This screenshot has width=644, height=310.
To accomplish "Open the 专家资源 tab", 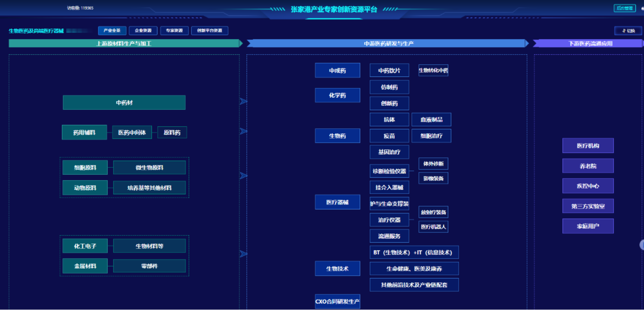I will (x=174, y=31).
